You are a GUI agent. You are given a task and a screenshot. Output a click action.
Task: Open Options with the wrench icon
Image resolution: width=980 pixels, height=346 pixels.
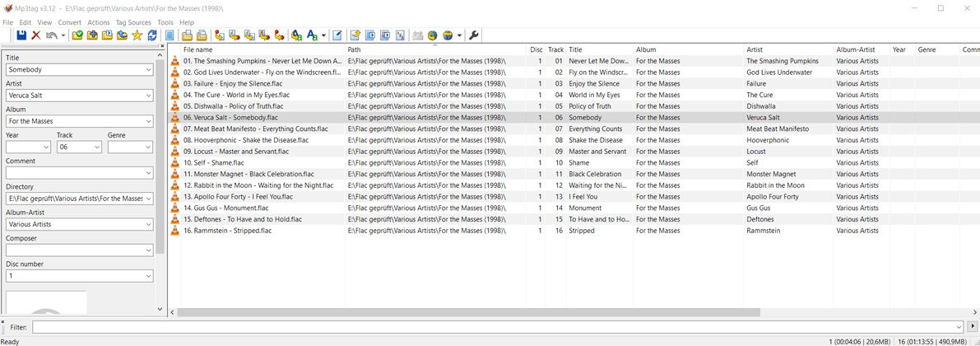click(474, 35)
